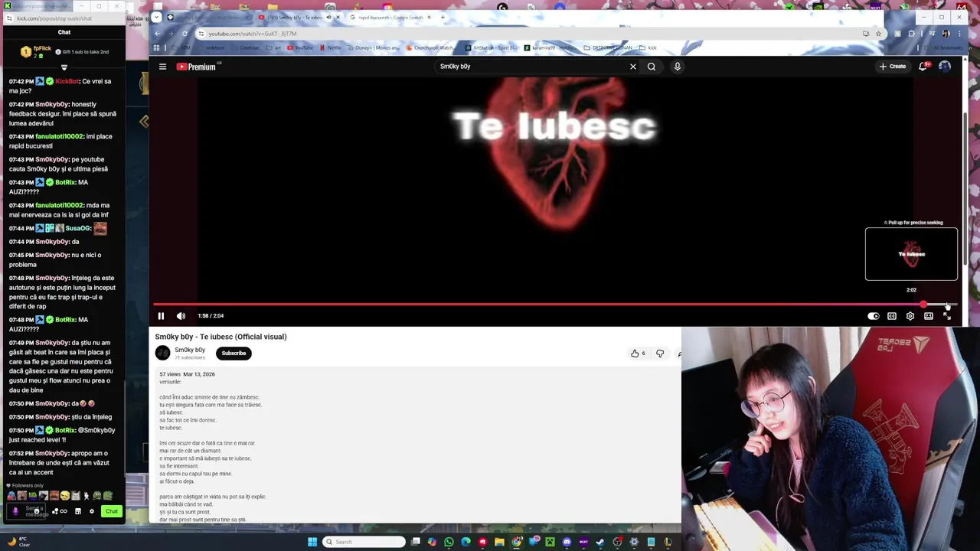Click the browser address bar URL
This screenshot has height=551, width=980.
pos(253,34)
